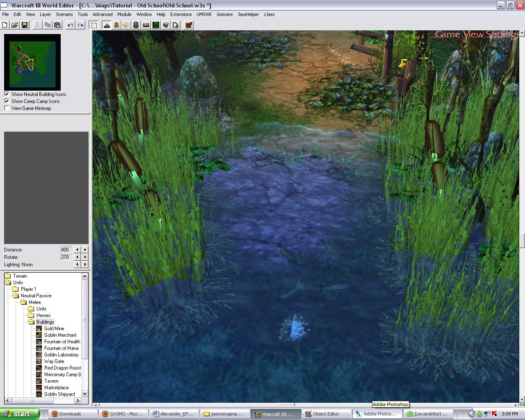The height and width of the screenshot is (420, 525).
Task: Click the Cut scissors toolbar icon
Action: (37, 25)
